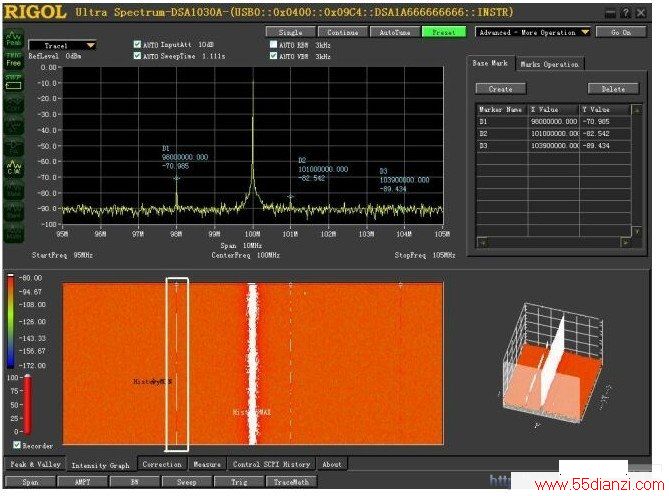This screenshot has width=669, height=496.
Task: Click the Delete marker button
Action: coord(613,89)
